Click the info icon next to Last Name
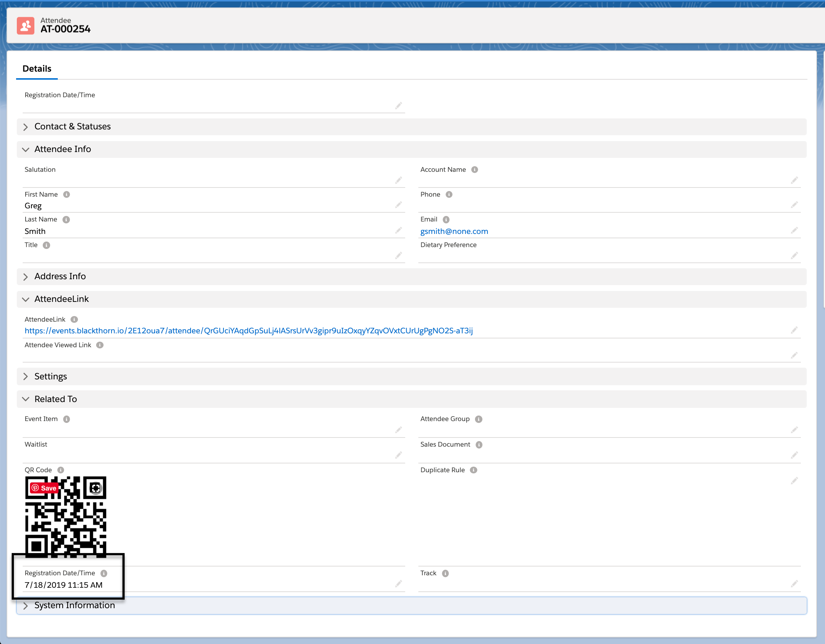This screenshot has height=644, width=825. [x=66, y=219]
